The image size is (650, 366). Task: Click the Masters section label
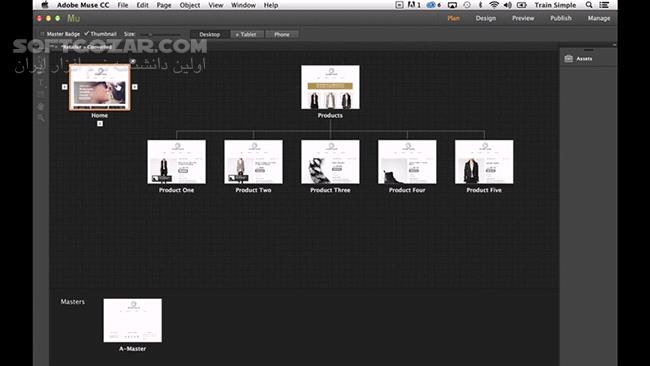click(x=73, y=302)
